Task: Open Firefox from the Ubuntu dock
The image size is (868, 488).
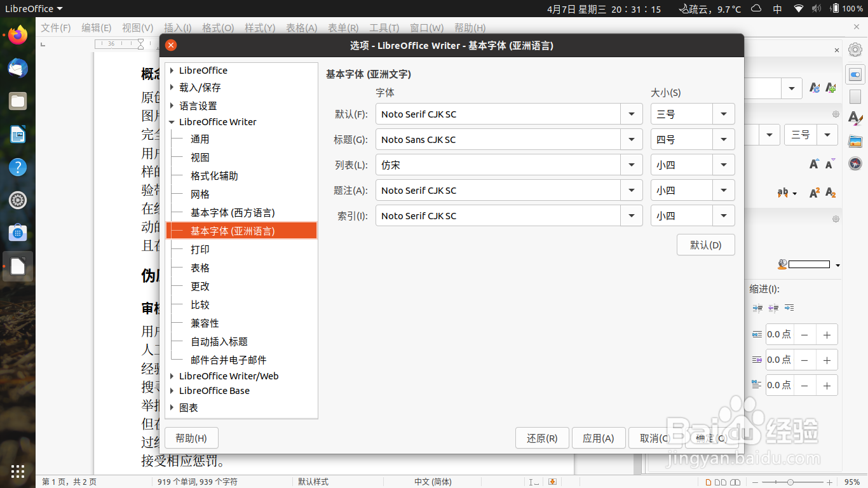Action: pyautogui.click(x=18, y=35)
